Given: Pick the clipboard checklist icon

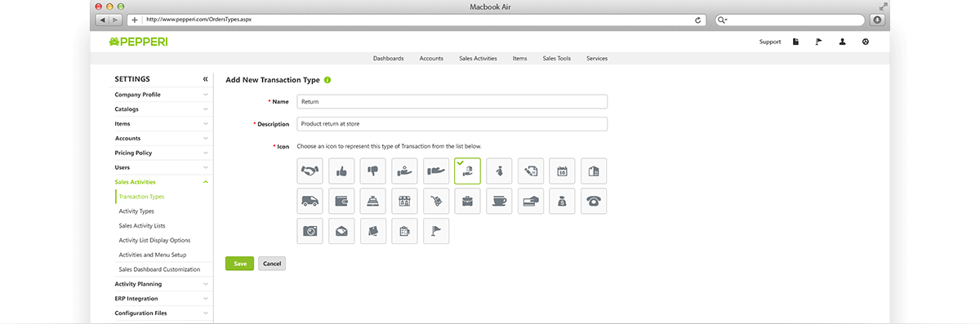Looking at the screenshot, I should (405, 231).
